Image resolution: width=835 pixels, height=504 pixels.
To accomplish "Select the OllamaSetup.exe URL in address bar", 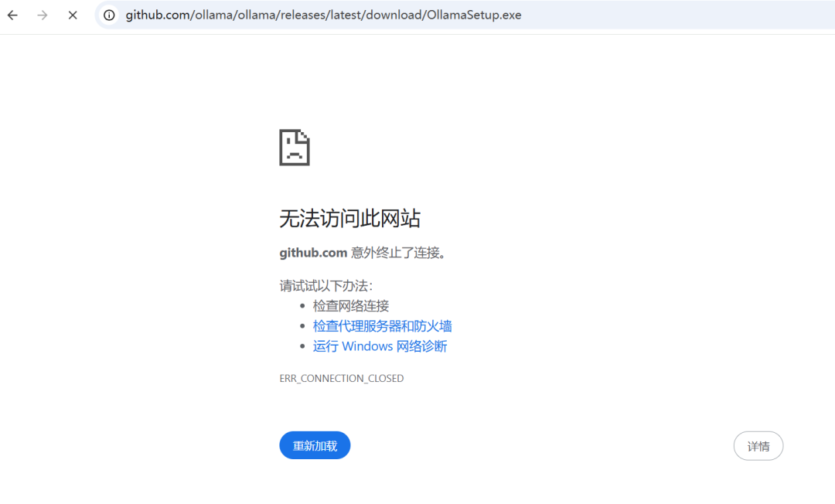I will click(x=323, y=15).
